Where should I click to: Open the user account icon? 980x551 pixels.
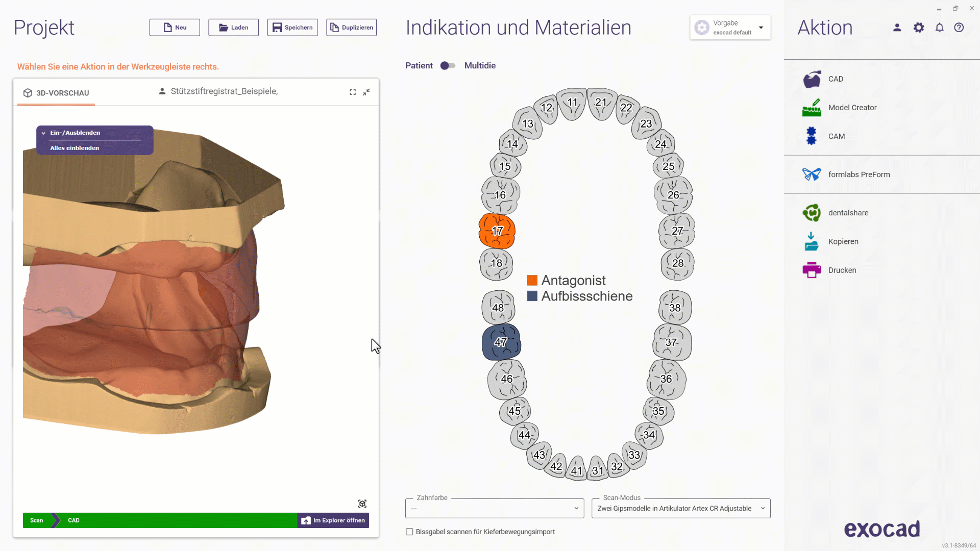click(897, 28)
